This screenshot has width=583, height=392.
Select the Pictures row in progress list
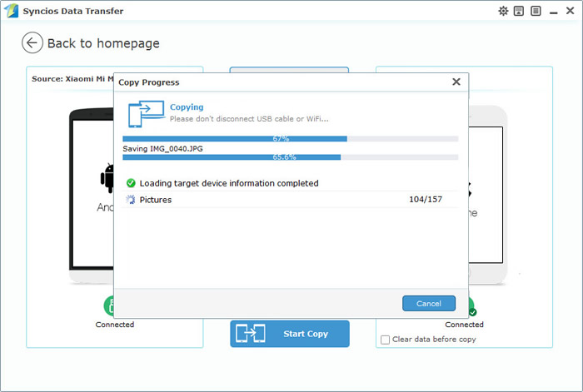pos(290,200)
